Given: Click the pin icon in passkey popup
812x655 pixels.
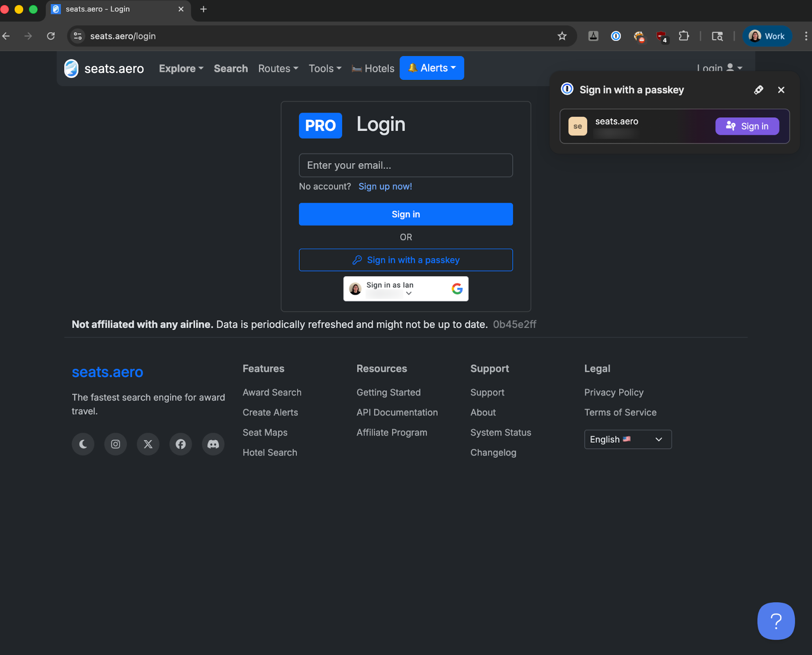Looking at the screenshot, I should click(x=758, y=90).
